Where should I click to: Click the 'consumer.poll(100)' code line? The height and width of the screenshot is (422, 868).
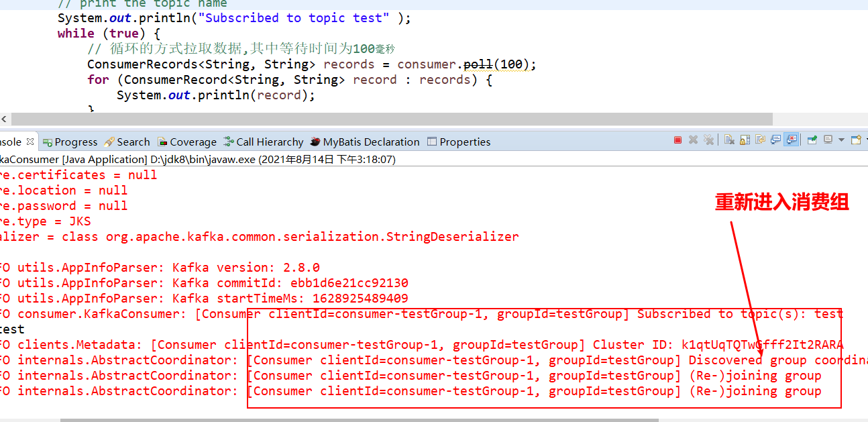tap(312, 64)
